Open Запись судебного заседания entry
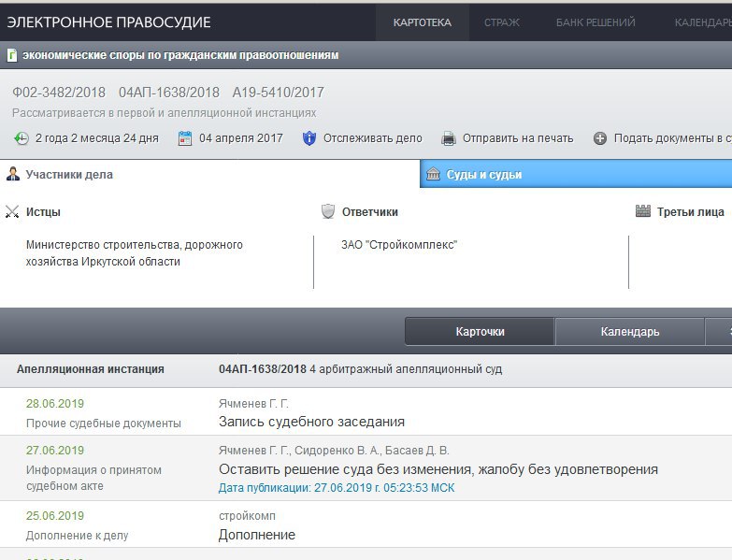 [311, 422]
